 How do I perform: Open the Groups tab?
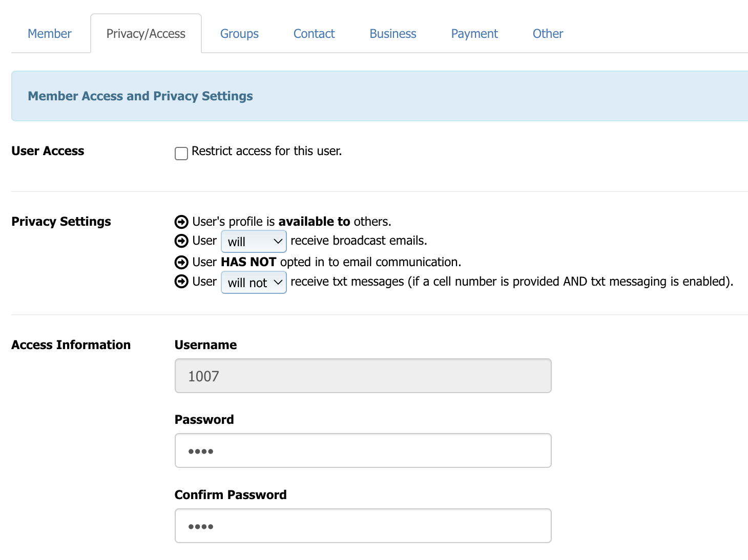[x=239, y=34]
